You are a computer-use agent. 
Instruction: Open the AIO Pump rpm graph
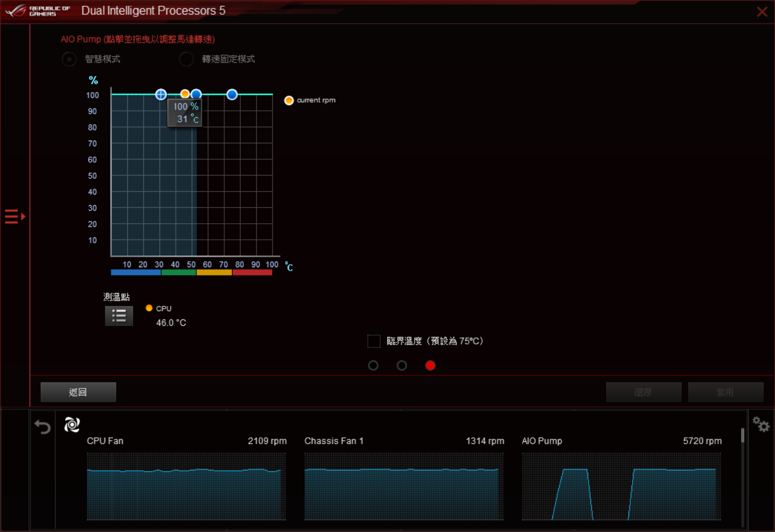pos(622,486)
